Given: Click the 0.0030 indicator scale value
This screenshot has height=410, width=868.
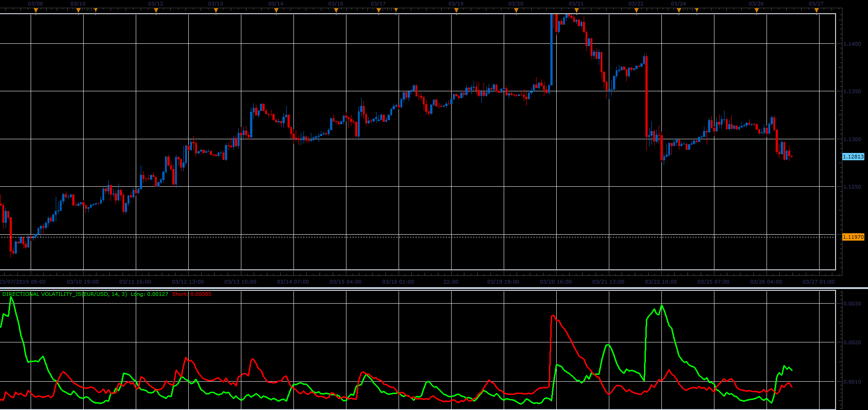Looking at the screenshot, I should click(x=852, y=304).
